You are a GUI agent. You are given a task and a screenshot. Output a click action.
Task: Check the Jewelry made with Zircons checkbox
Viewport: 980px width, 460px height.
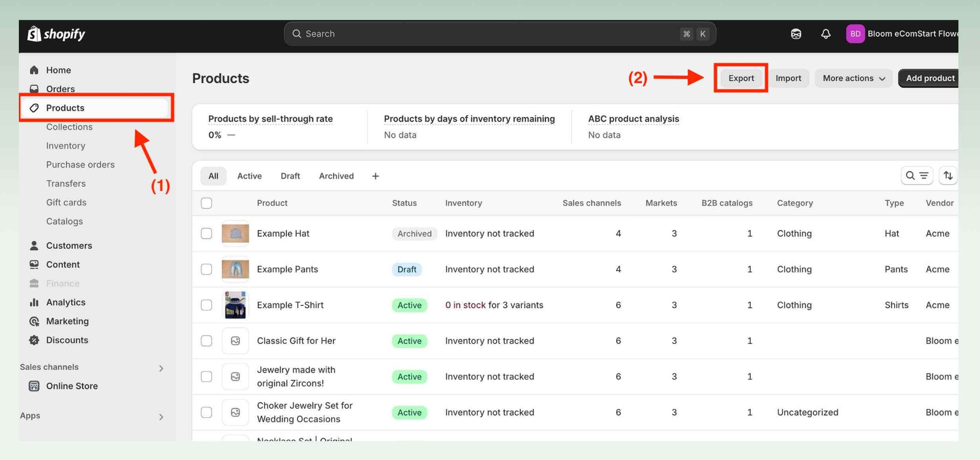[206, 376]
